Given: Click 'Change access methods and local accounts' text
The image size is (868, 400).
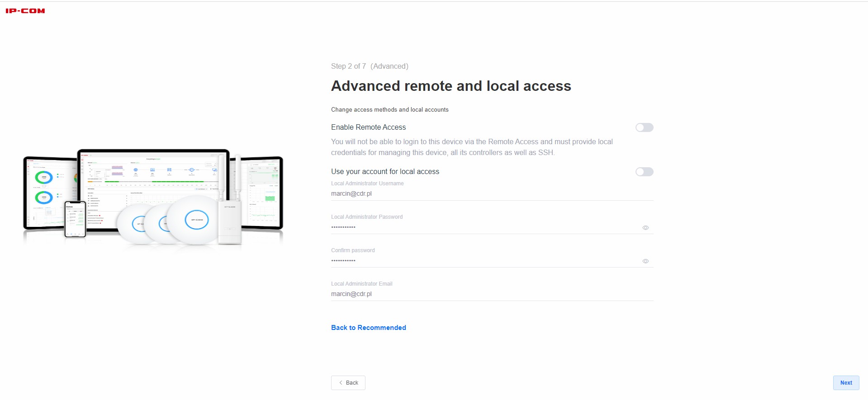Looking at the screenshot, I should pos(390,110).
